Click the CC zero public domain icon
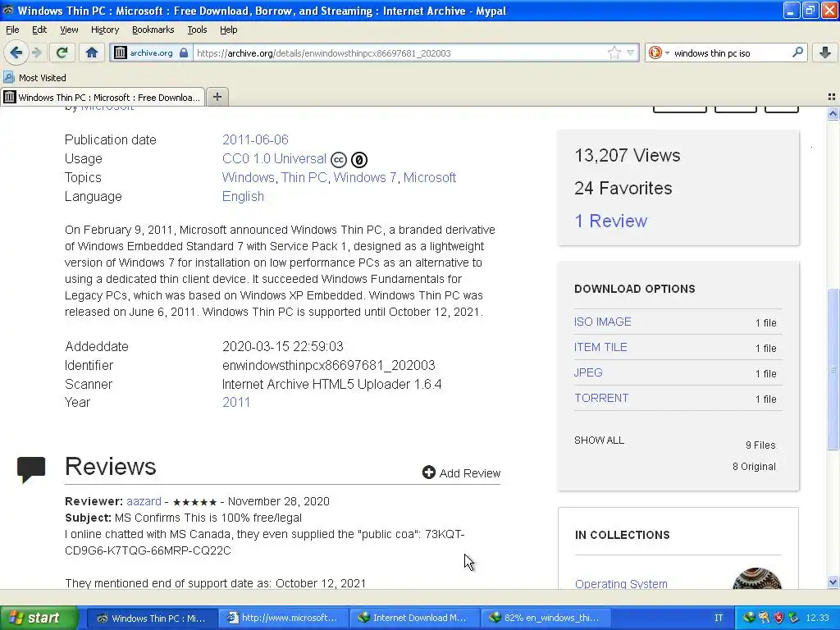 pos(359,160)
